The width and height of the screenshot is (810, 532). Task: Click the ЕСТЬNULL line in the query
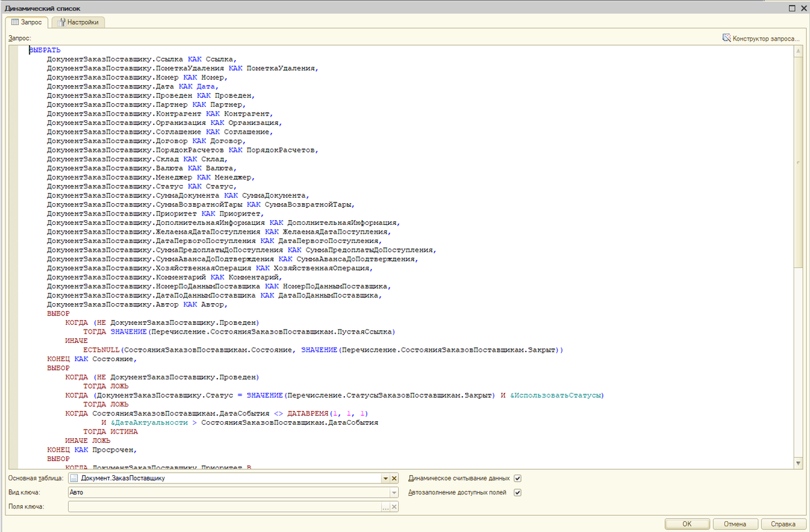323,350
